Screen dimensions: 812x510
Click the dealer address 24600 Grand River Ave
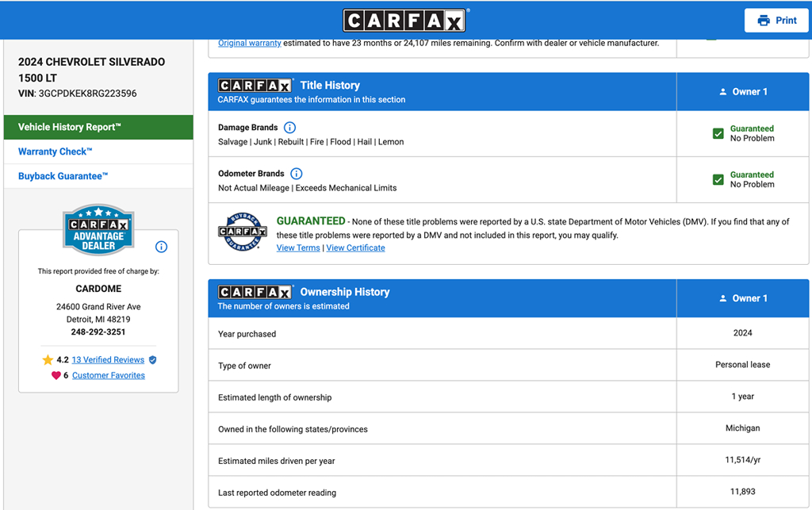(x=98, y=306)
